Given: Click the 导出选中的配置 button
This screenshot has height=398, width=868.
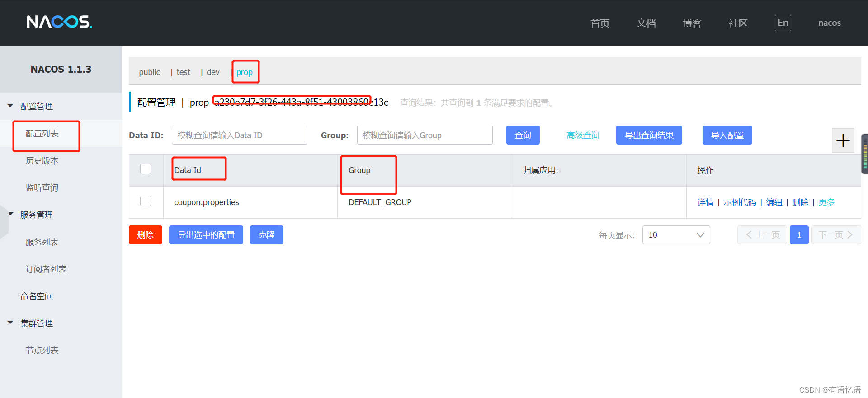Looking at the screenshot, I should tap(206, 235).
